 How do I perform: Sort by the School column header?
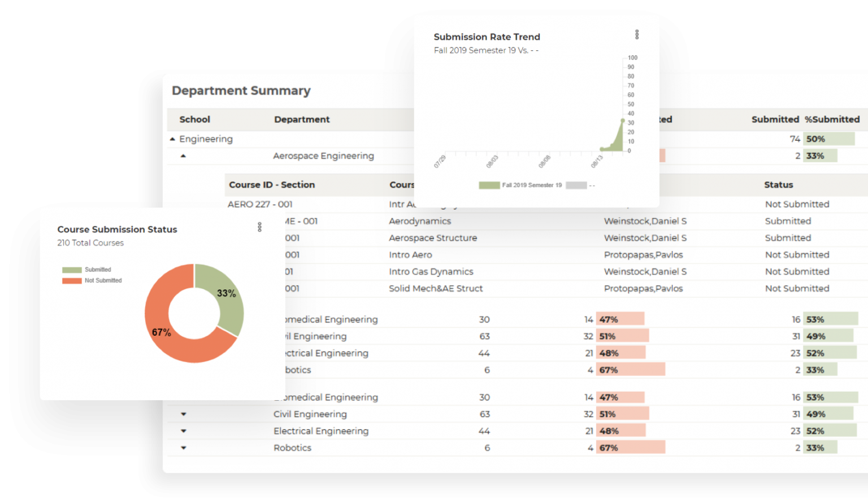(x=194, y=119)
